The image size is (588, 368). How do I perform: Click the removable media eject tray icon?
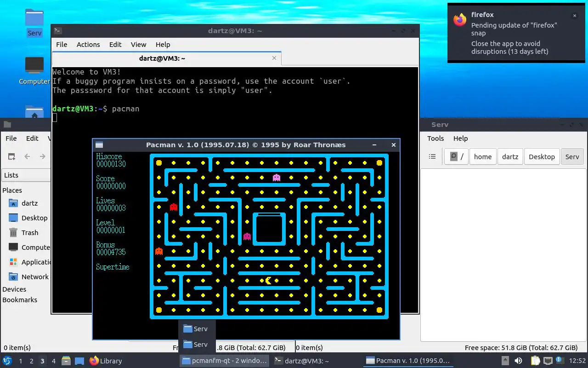pyautogui.click(x=505, y=361)
